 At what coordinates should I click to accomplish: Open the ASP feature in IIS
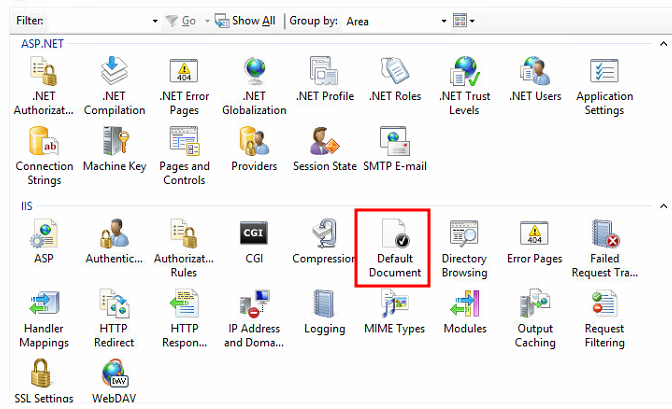click(x=44, y=242)
